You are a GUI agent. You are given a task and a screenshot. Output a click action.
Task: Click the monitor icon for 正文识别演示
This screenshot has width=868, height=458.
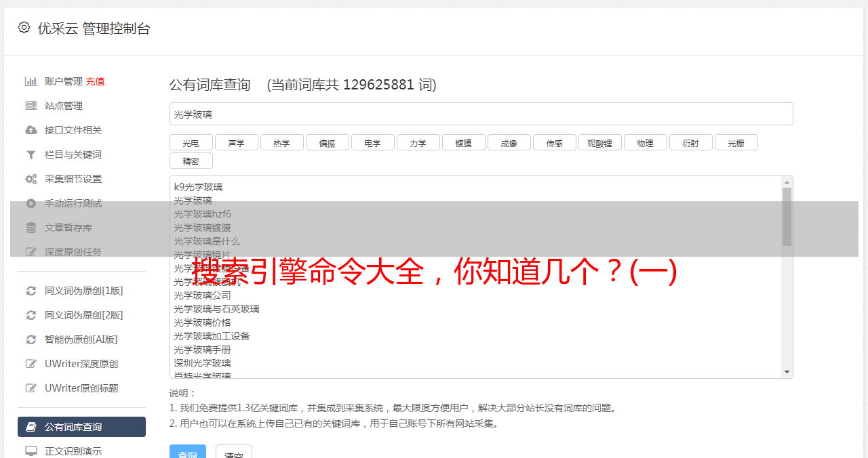pyautogui.click(x=31, y=451)
